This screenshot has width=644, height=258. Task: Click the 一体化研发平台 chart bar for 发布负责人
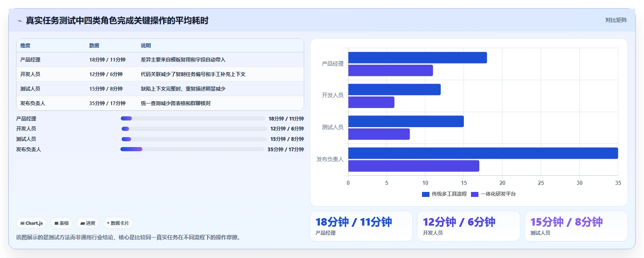tap(414, 166)
